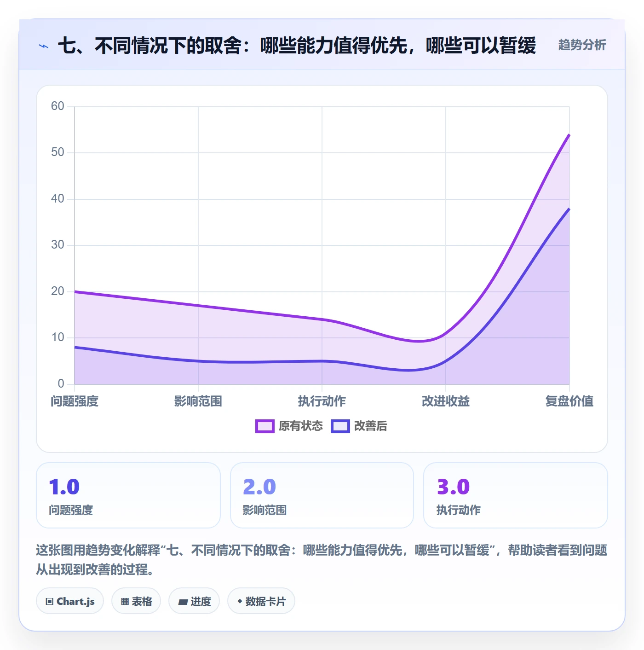Click the grid icon in 表格 chip
Viewport: 644px width, 650px height.
click(x=125, y=601)
